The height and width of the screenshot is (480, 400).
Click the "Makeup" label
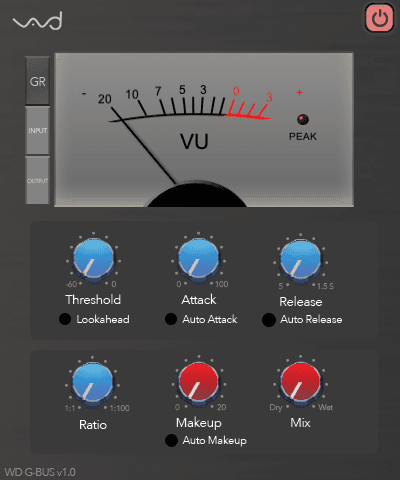[x=199, y=423]
